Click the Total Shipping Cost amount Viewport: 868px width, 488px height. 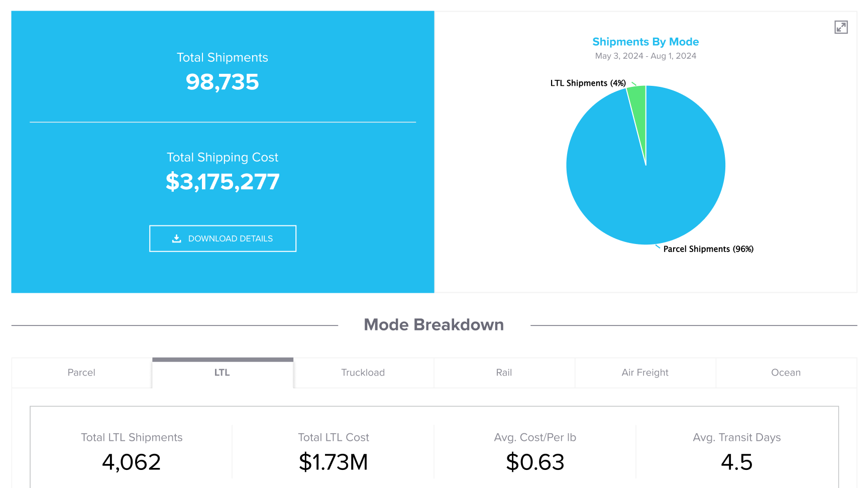click(223, 182)
